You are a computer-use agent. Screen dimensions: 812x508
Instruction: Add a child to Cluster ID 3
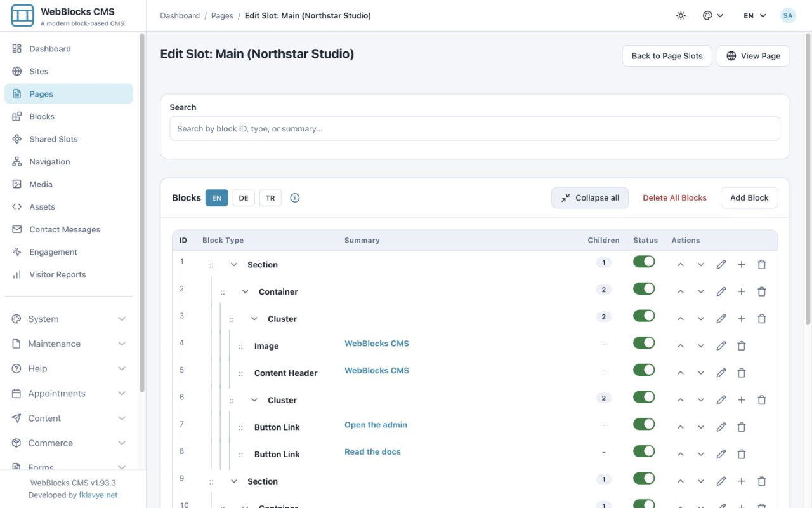(742, 319)
